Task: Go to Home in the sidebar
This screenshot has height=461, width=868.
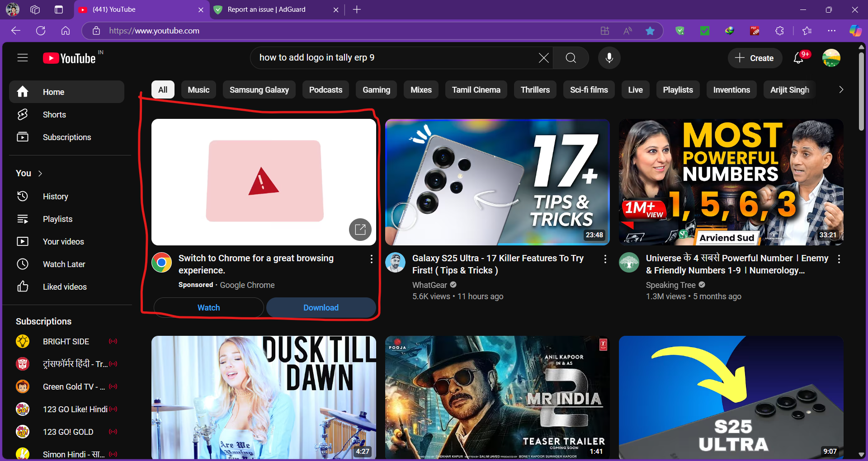Action: (67, 92)
